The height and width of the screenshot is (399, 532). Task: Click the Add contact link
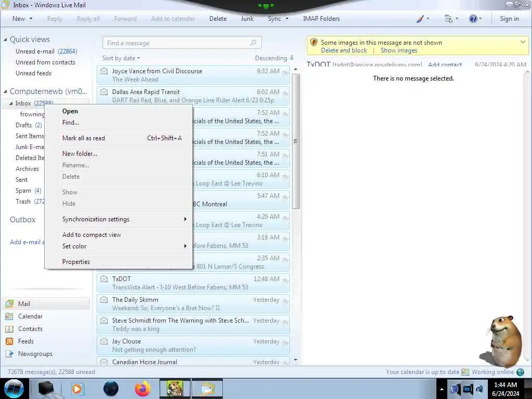coord(445,64)
